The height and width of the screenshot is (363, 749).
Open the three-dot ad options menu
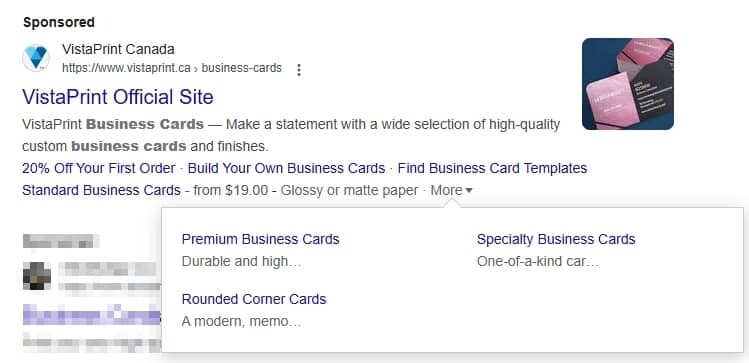pos(299,70)
